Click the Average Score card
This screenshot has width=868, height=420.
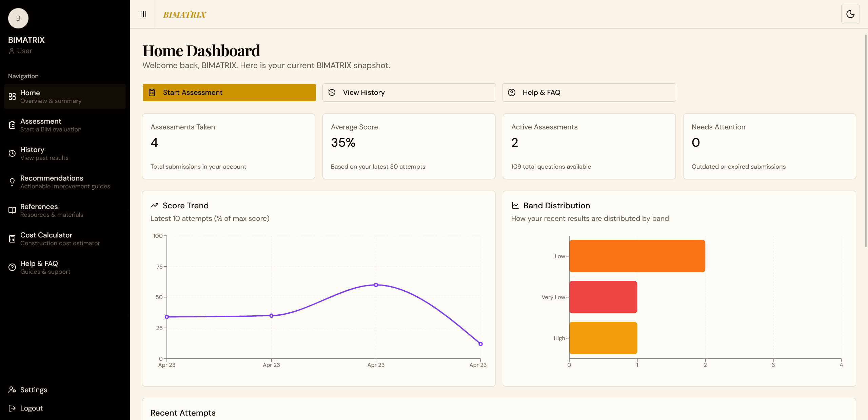(x=409, y=146)
